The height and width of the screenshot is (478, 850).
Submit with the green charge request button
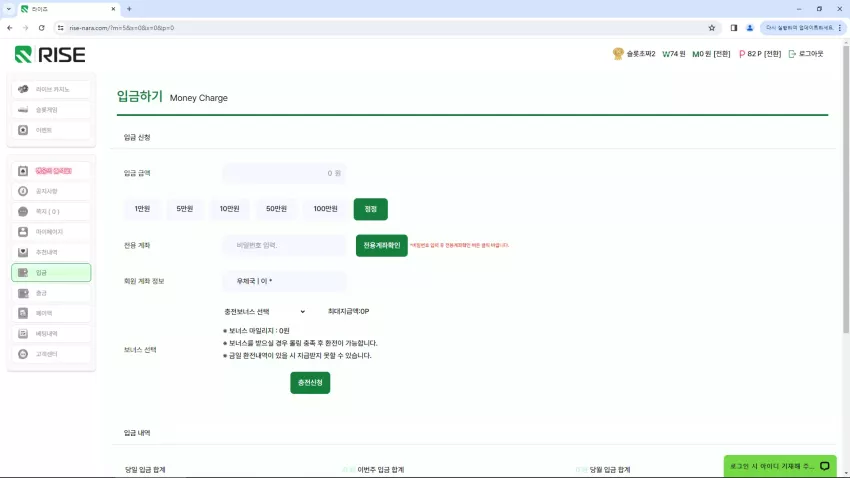310,383
